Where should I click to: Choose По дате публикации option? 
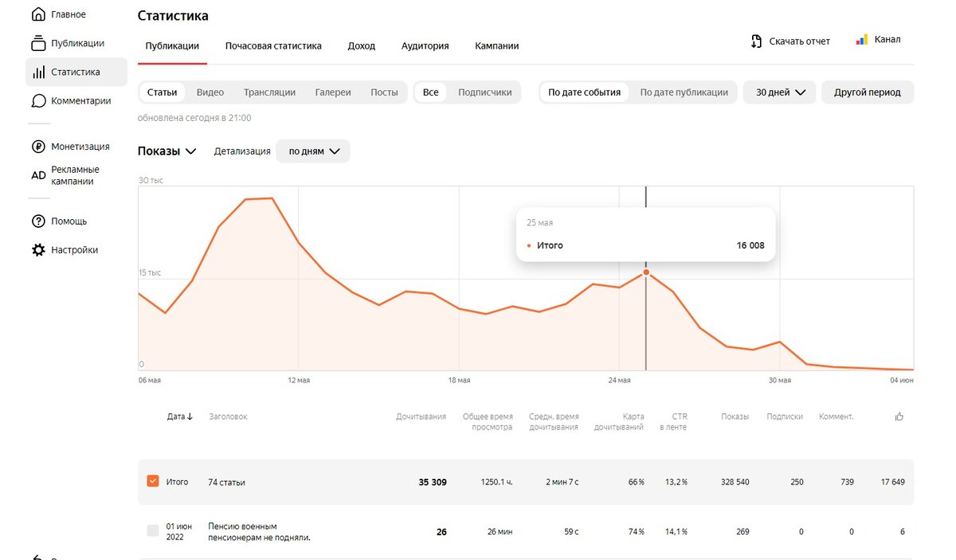point(684,92)
